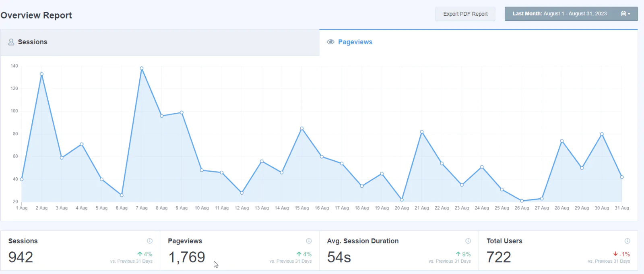Viewport: 644px width, 274px height.
Task: Select the 28 Aug data point on chart
Action: click(562, 141)
